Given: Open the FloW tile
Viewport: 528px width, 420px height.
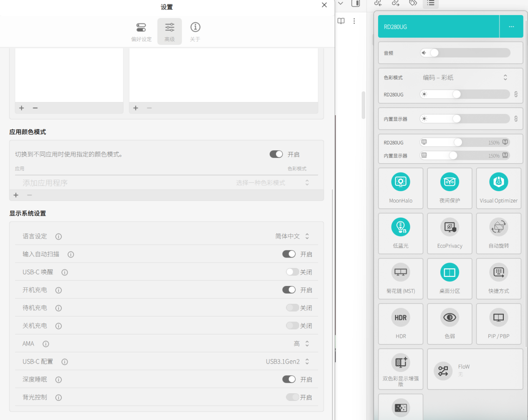Looking at the screenshot, I should tap(475, 369).
